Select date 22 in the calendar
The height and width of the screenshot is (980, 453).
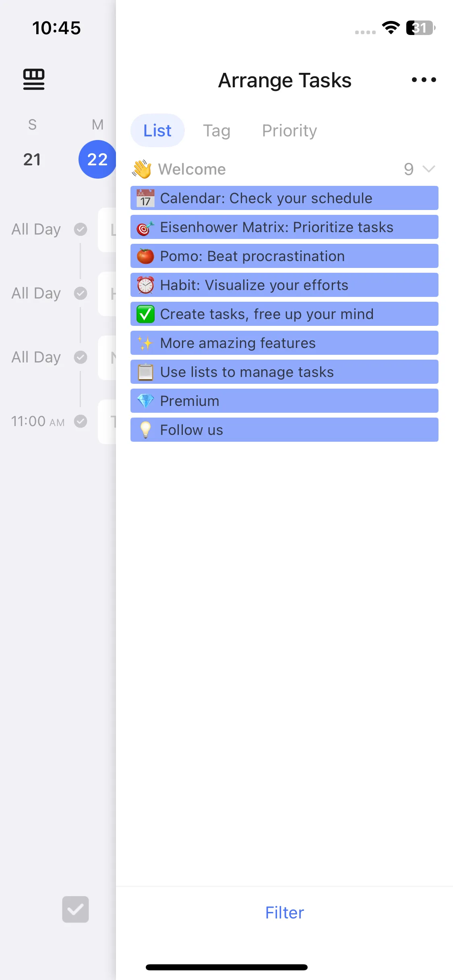(x=97, y=159)
